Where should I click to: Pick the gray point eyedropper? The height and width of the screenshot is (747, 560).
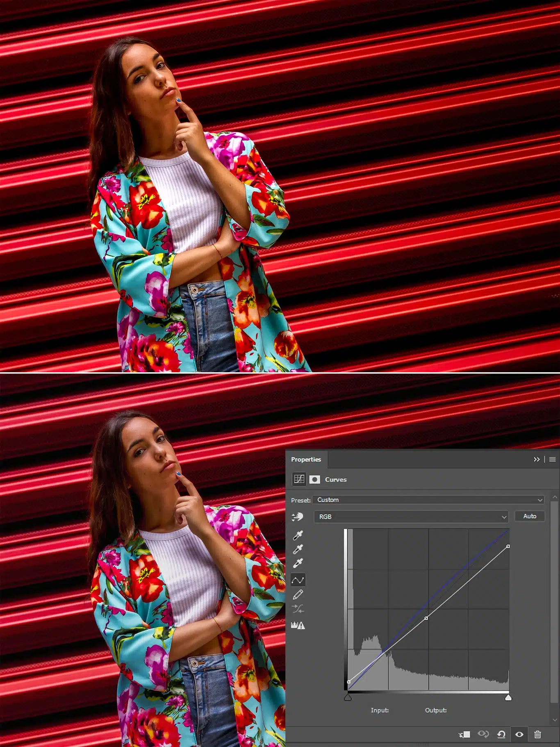[x=298, y=549]
